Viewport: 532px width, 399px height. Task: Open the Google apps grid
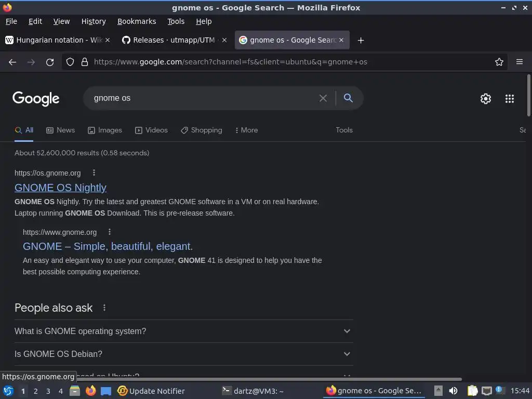509,98
